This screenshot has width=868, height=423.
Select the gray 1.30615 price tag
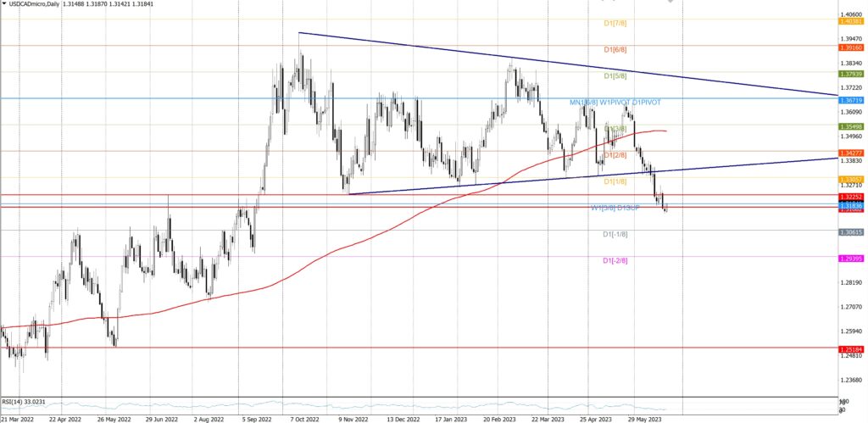(x=850, y=232)
